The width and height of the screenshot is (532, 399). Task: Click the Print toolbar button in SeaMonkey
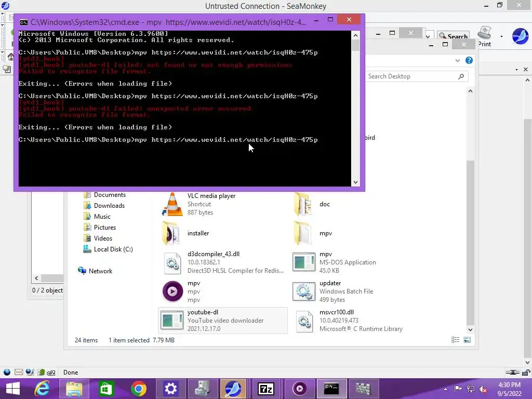pyautogui.click(x=485, y=36)
